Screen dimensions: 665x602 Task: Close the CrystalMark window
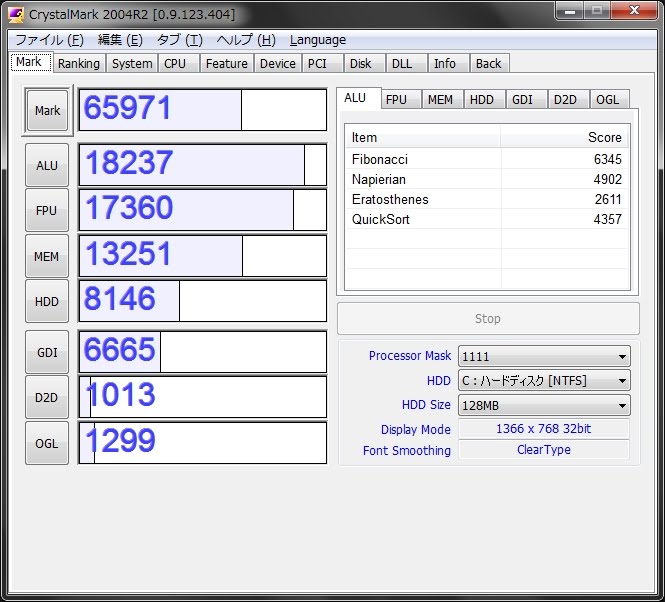pyautogui.click(x=634, y=10)
